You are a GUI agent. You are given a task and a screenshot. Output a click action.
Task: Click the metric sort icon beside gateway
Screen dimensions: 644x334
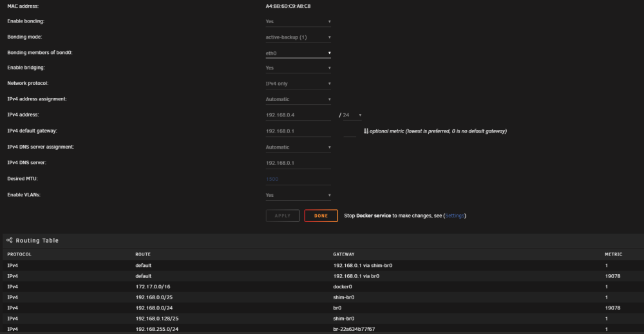point(366,131)
